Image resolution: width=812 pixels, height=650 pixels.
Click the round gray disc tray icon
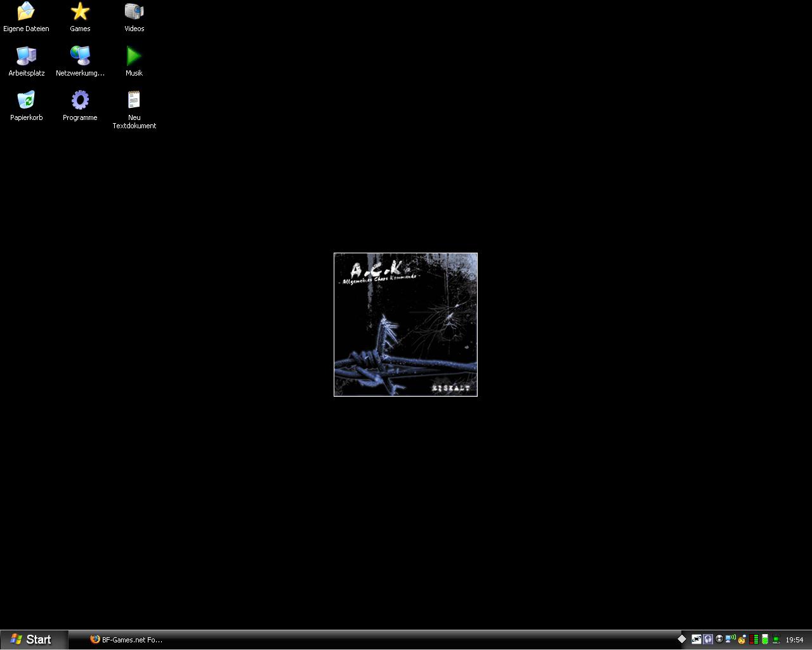[x=719, y=639]
